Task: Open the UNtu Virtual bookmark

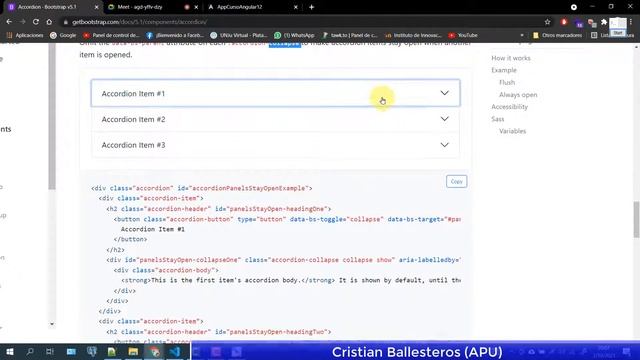Action: (x=239, y=36)
